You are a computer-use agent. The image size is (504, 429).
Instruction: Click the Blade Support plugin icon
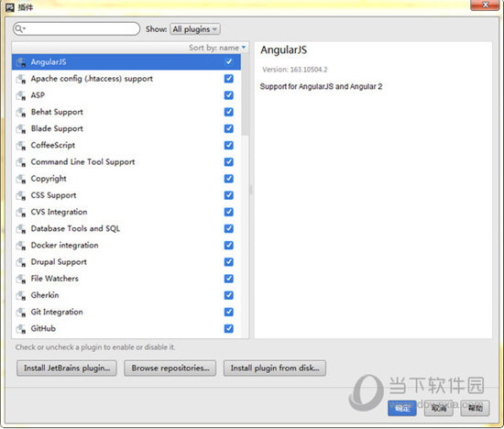[x=21, y=128]
